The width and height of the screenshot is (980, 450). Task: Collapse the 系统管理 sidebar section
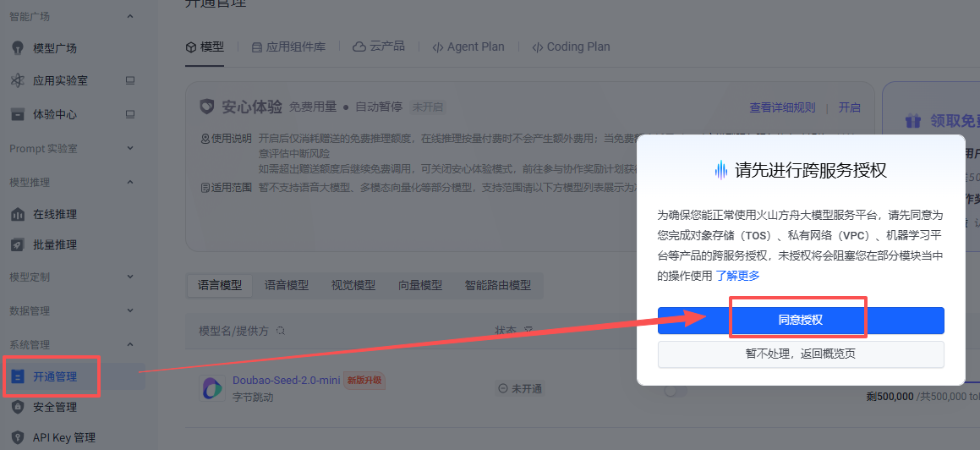click(x=130, y=344)
